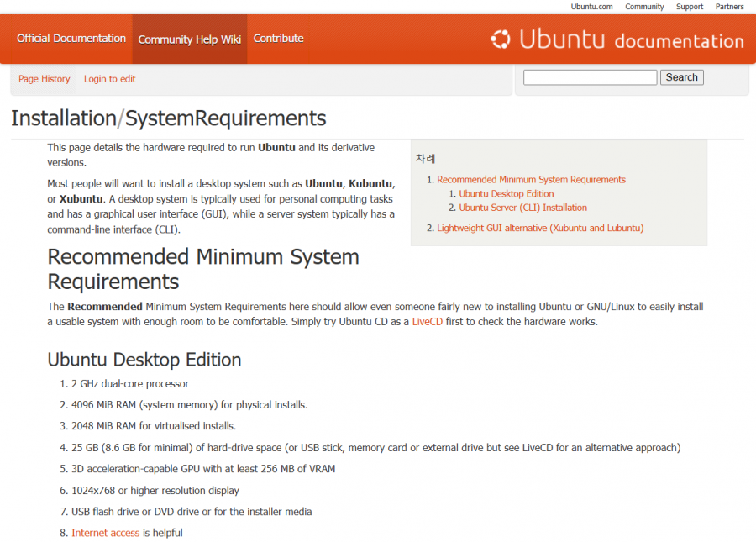
Task: Click '4096 MiB RAM (system memory)' list item
Action: pos(190,405)
